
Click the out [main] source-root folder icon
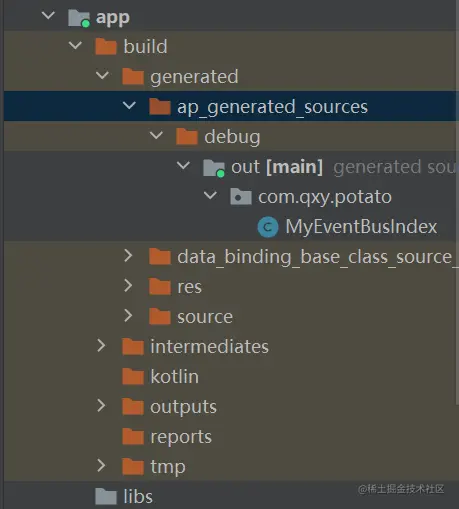[214, 168]
